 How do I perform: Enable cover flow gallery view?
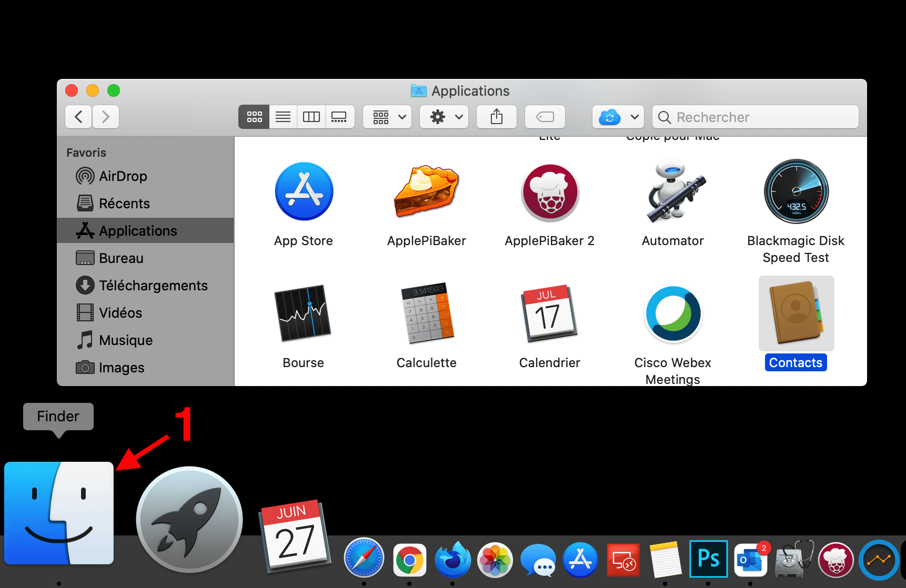340,117
